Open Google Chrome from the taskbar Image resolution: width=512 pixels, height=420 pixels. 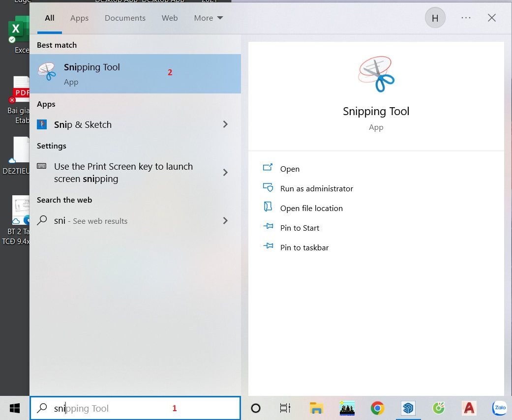tap(377, 408)
